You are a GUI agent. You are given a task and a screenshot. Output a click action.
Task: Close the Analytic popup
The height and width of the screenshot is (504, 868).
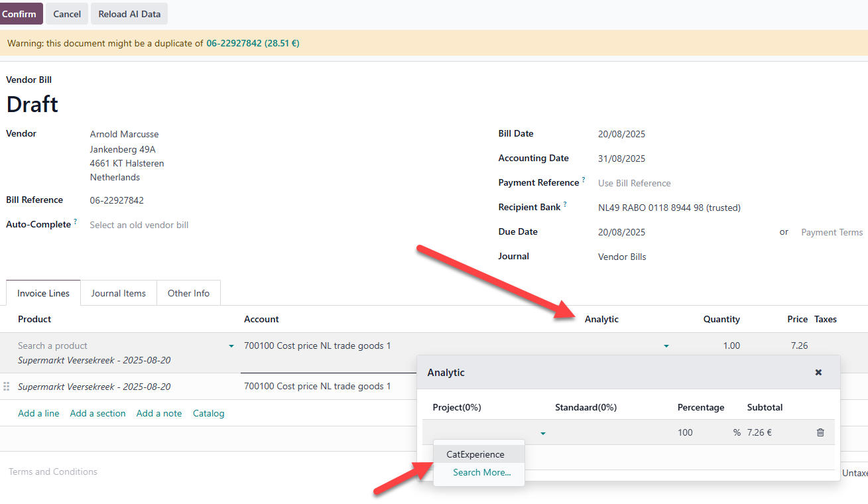[x=818, y=373]
